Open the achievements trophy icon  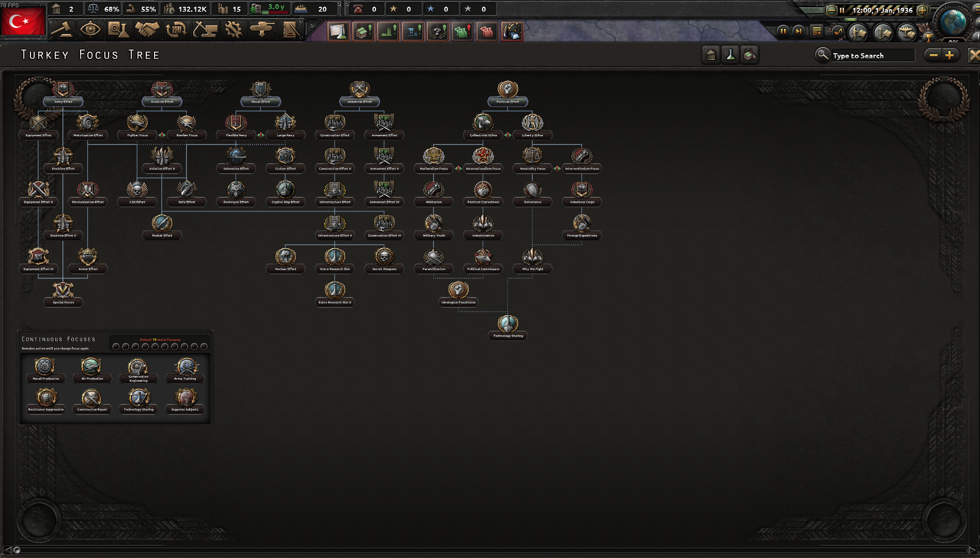coord(928,36)
